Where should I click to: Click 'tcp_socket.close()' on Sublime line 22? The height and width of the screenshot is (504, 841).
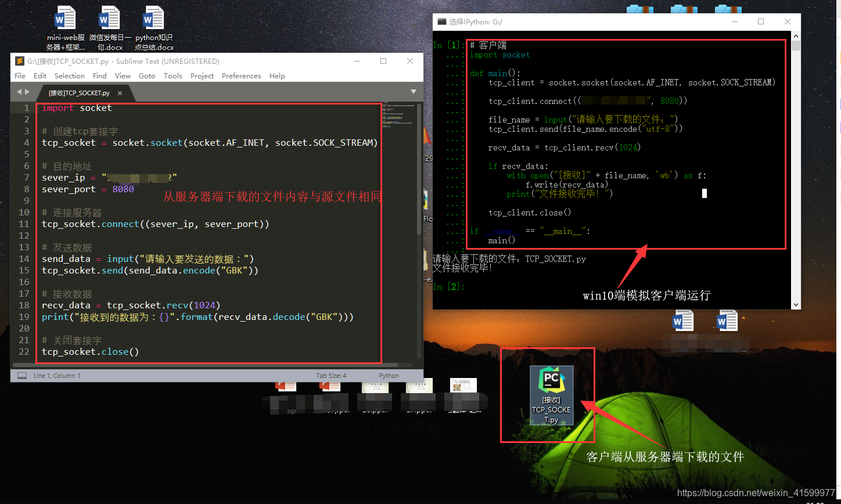point(91,352)
